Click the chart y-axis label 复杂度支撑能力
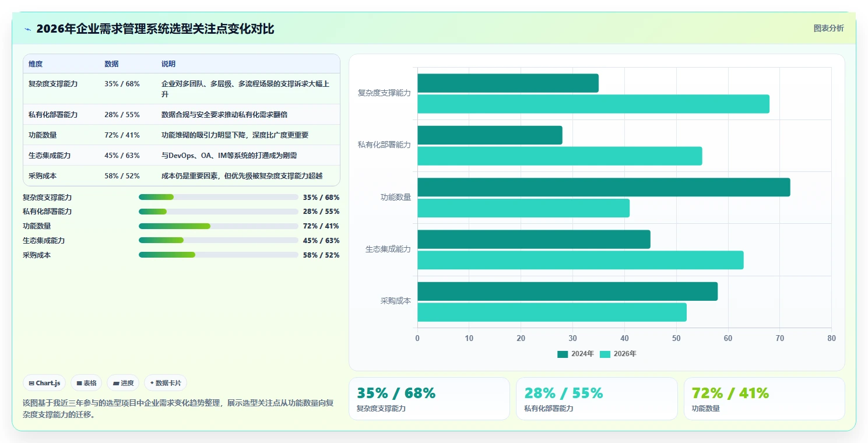Viewport: 868px width, 443px height. [384, 93]
